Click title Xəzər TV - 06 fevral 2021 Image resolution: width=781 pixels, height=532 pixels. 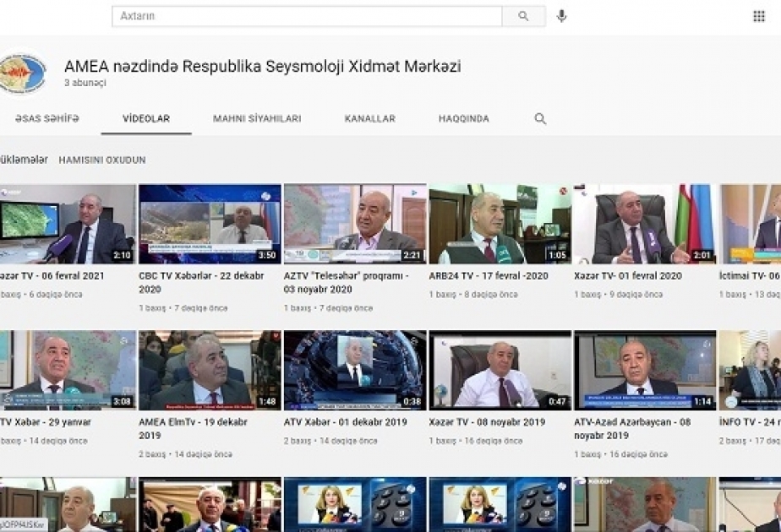click(52, 275)
